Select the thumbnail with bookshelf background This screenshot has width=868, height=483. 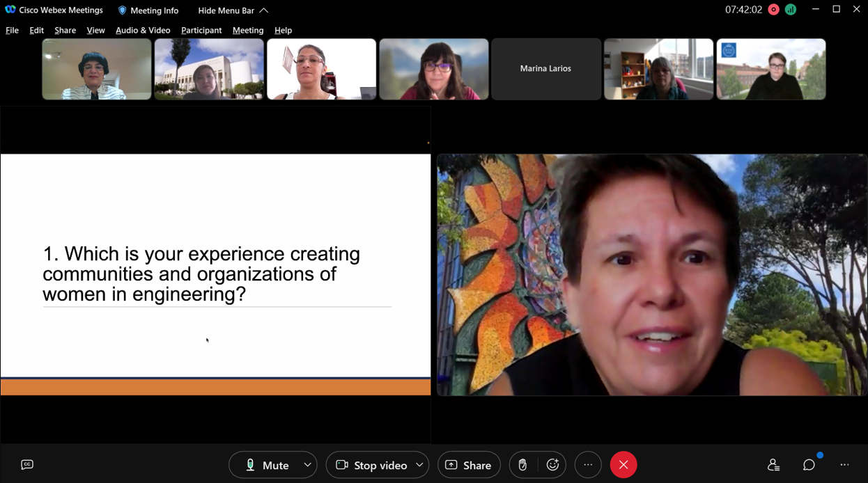pos(658,69)
